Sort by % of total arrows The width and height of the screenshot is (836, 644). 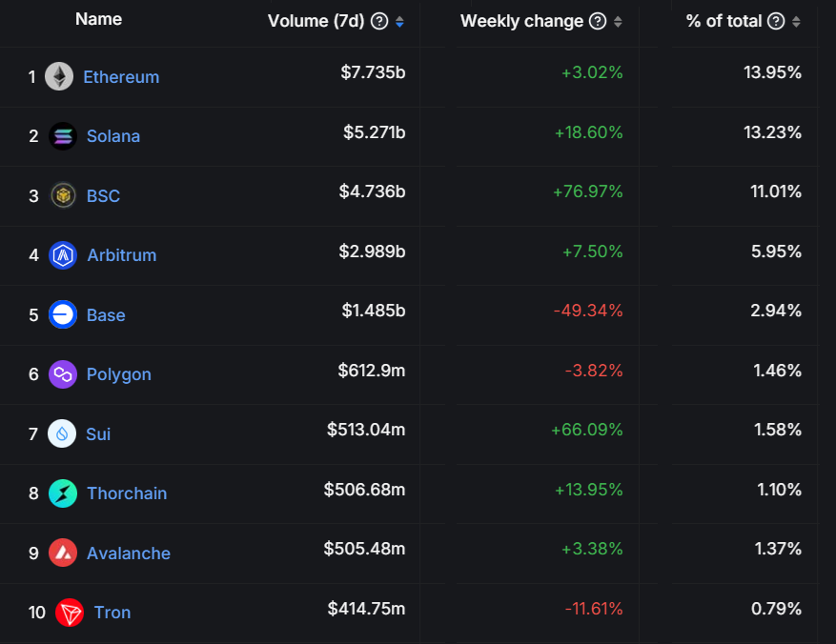pos(796,22)
